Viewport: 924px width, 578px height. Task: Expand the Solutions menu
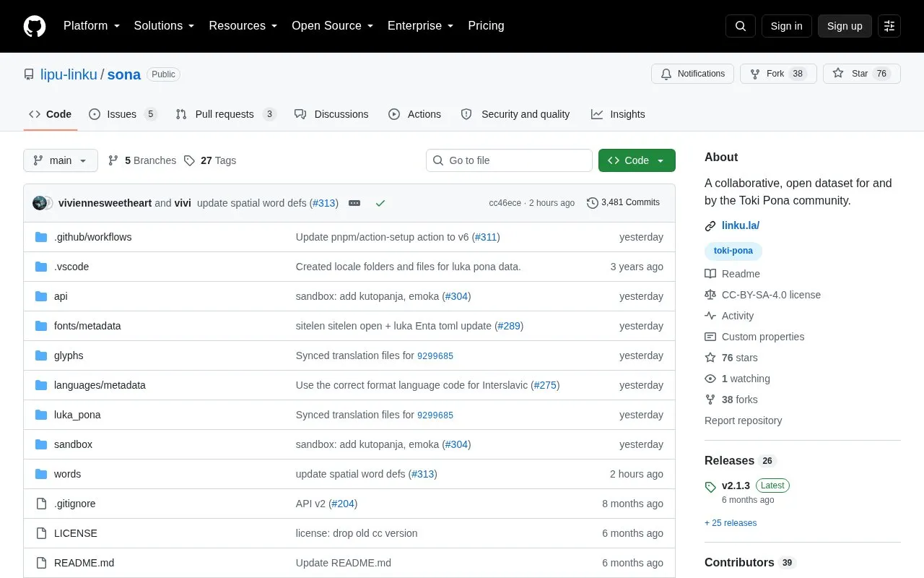pyautogui.click(x=164, y=26)
